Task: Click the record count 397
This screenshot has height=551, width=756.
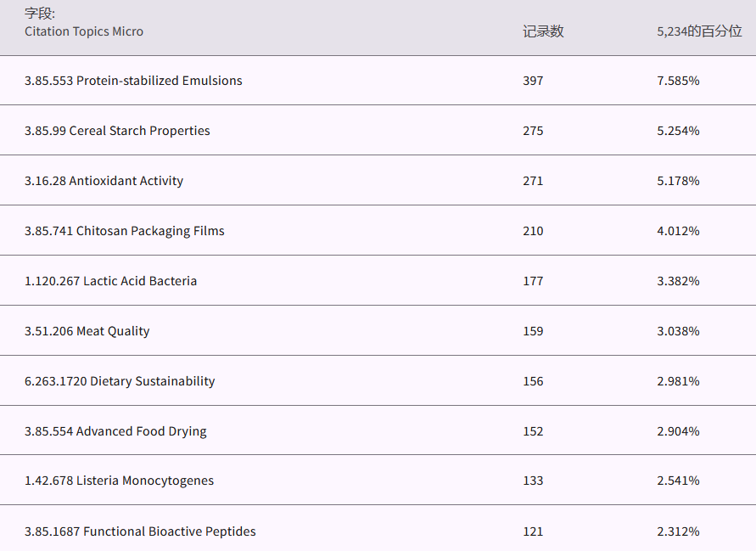Action: coord(533,81)
